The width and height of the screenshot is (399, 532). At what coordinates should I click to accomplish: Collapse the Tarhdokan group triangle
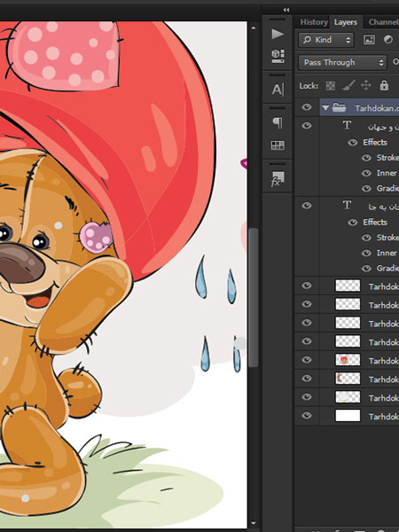(325, 108)
